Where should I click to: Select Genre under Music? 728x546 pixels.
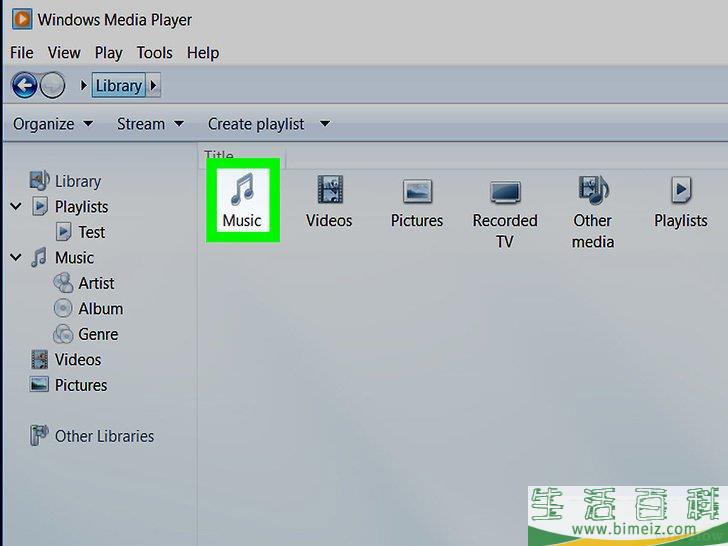coord(98,334)
